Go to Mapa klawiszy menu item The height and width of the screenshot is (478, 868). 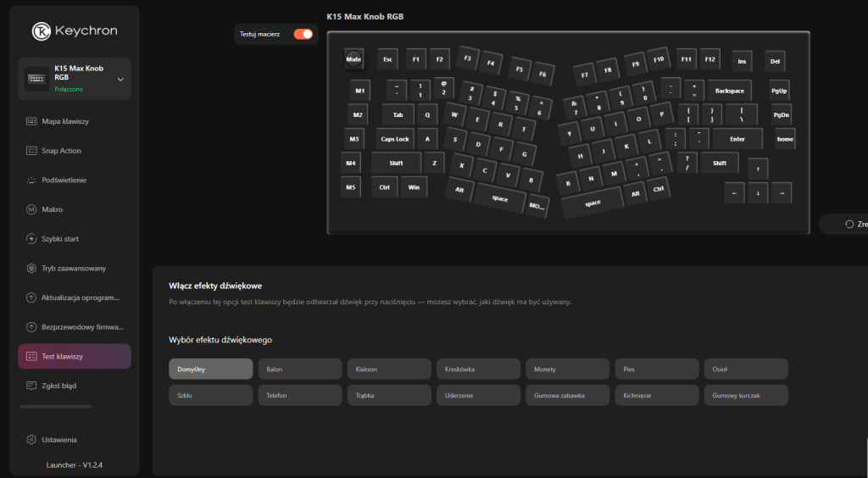pos(65,121)
